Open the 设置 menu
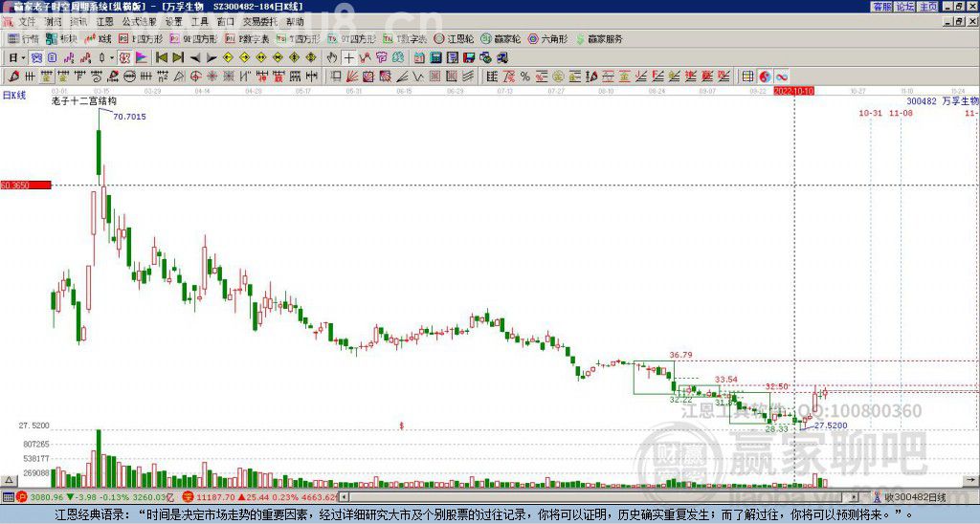Viewport: 980px width, 524px height. pyautogui.click(x=174, y=22)
